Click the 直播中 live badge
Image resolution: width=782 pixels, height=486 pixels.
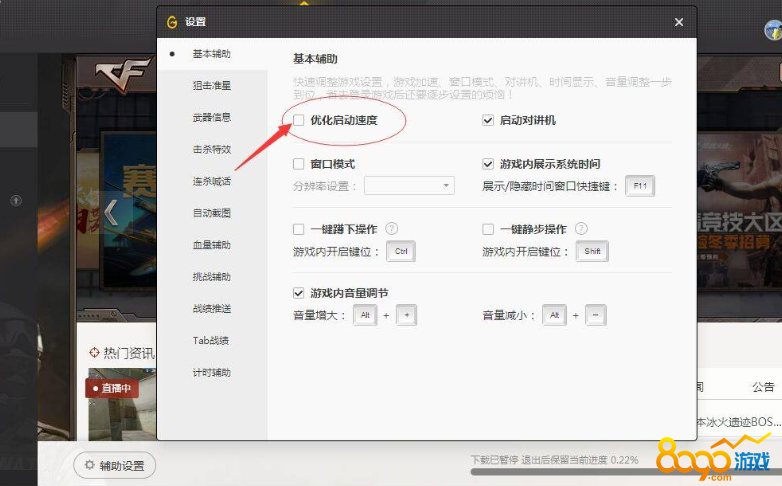pyautogui.click(x=112, y=387)
